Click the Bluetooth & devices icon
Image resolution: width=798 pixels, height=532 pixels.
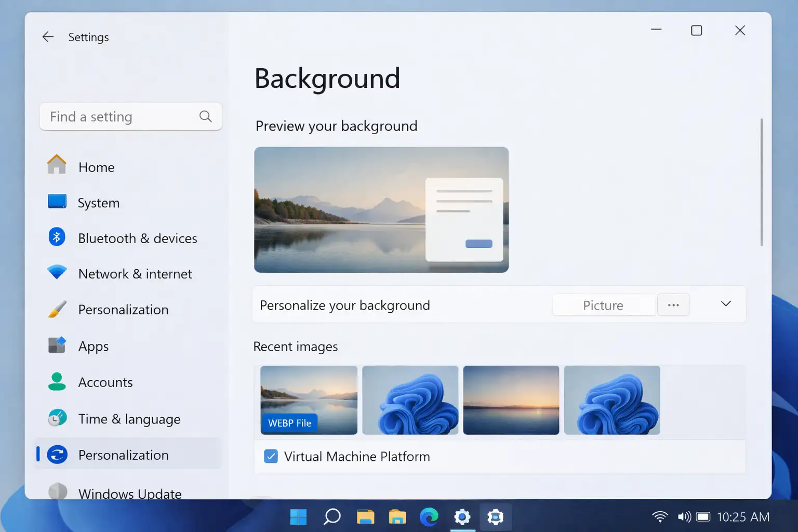coord(56,237)
